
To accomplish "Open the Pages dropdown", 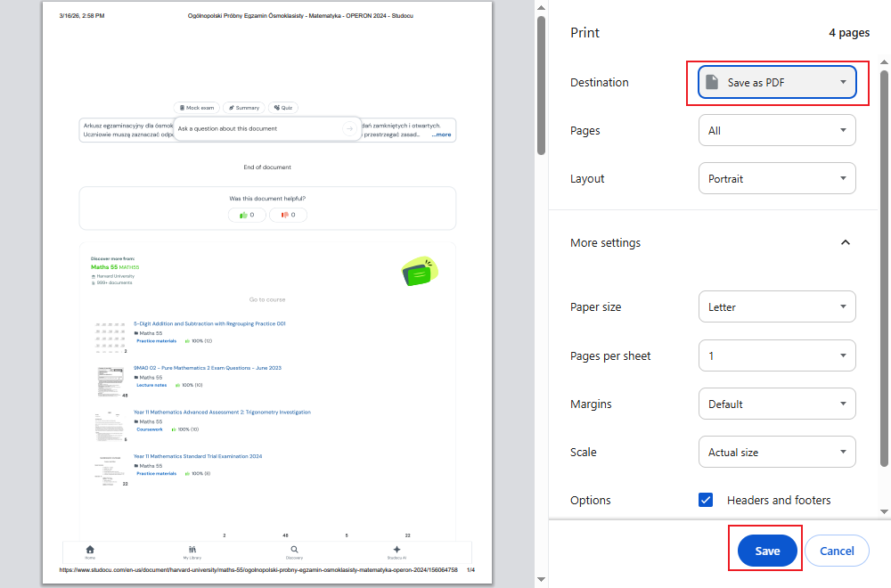I will pos(777,130).
